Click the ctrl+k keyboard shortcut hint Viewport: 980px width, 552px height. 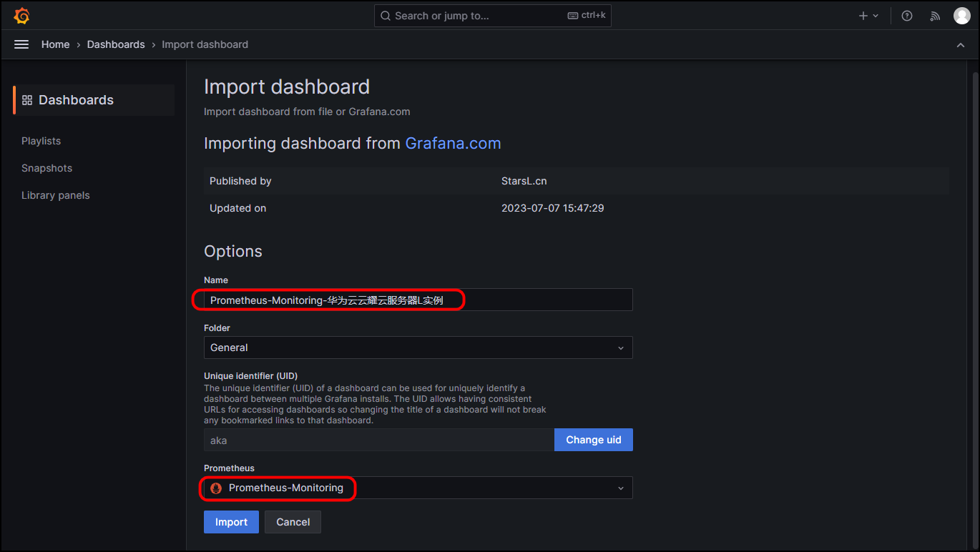pos(586,16)
